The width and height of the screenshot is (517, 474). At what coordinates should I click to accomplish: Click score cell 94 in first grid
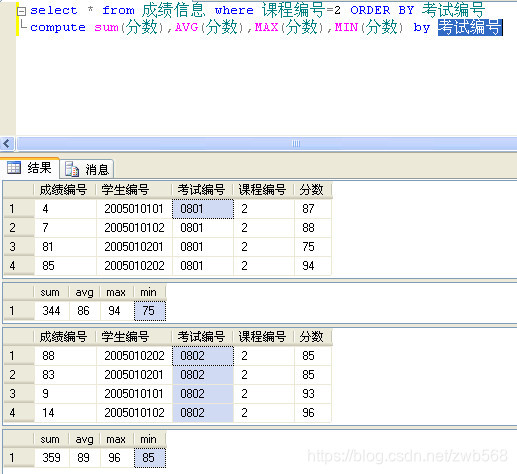[313, 266]
